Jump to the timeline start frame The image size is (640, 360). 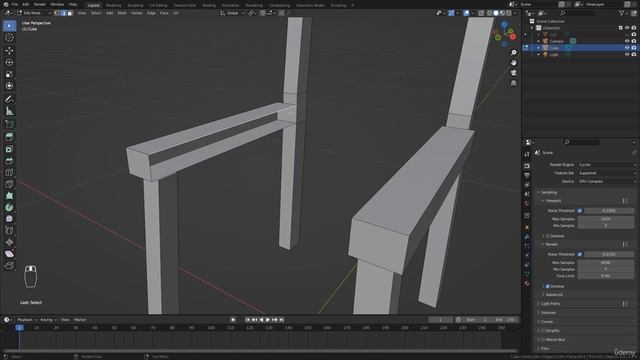pyautogui.click(x=248, y=320)
